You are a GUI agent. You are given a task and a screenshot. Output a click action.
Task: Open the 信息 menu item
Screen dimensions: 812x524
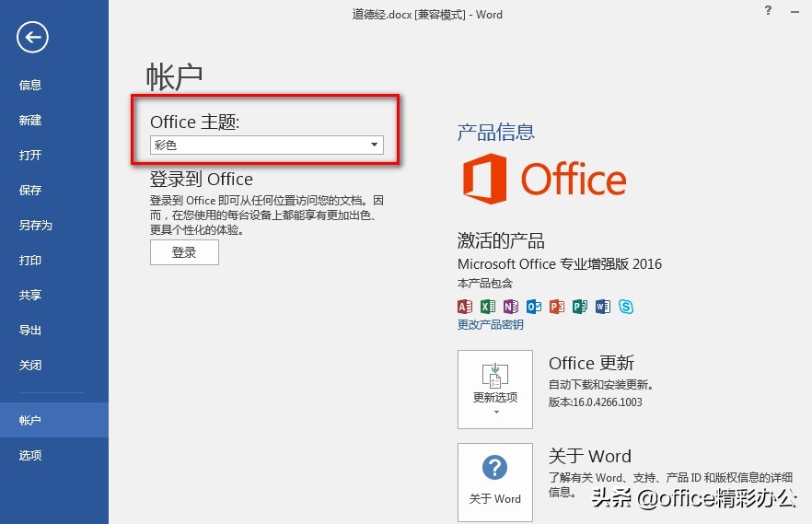point(30,85)
